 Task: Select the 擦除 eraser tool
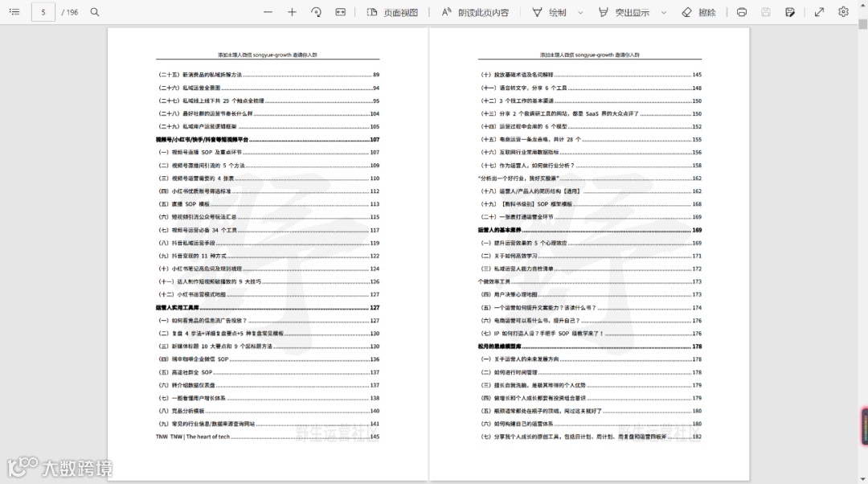coord(698,12)
